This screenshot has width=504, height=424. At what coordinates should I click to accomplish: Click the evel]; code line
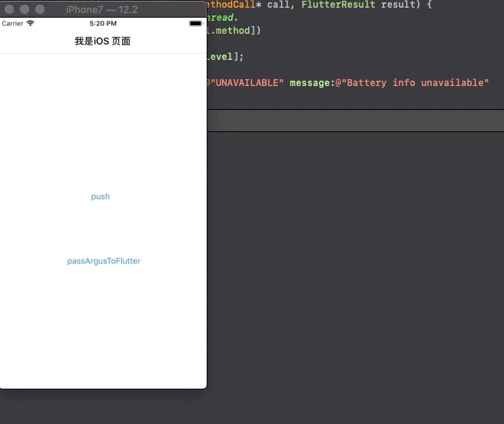226,57
